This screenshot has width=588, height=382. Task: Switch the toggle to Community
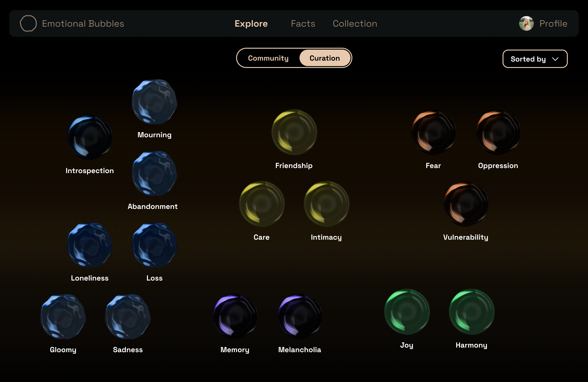(x=268, y=58)
